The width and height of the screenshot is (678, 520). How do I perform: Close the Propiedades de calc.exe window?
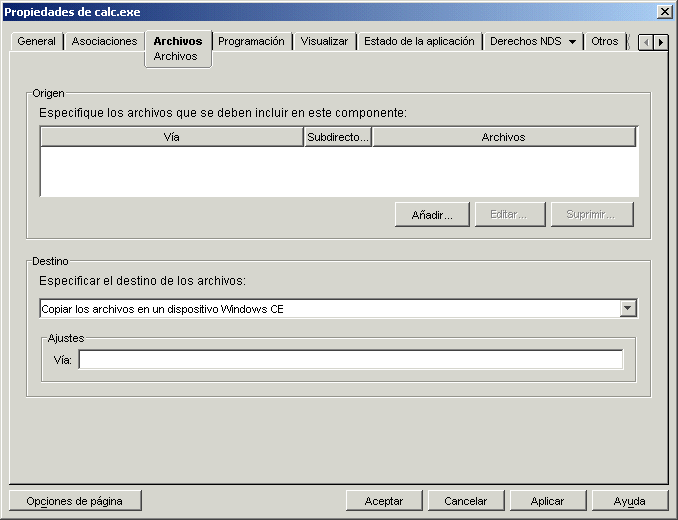(x=664, y=12)
